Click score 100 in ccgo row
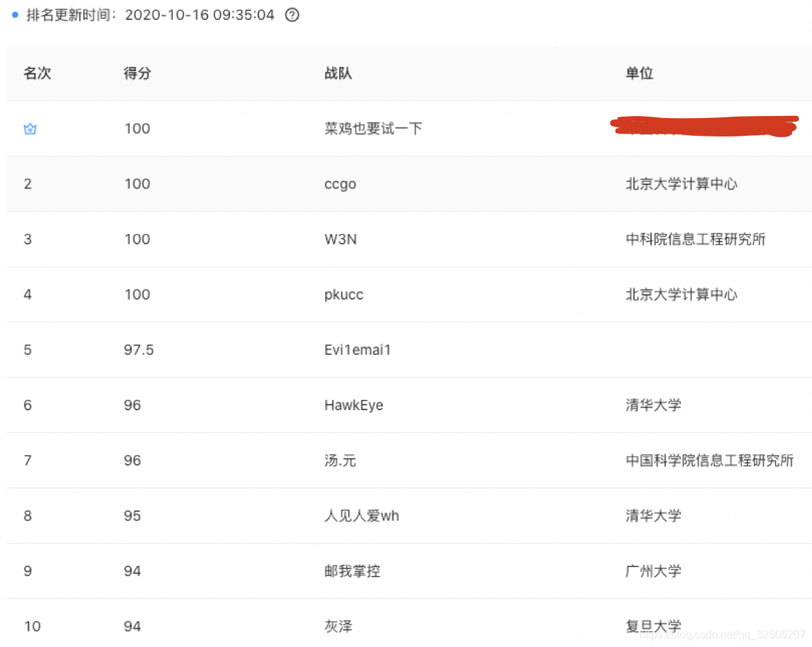 (x=137, y=184)
